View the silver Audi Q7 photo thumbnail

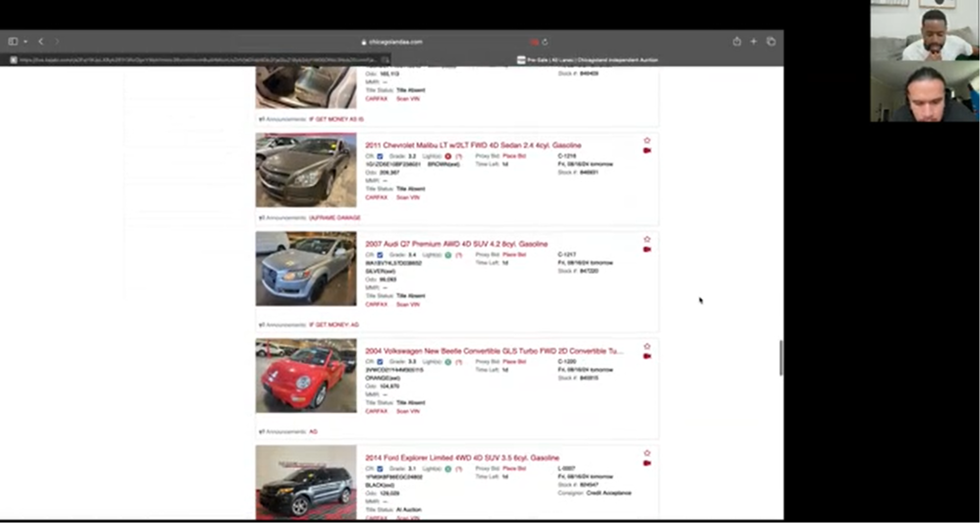(306, 268)
